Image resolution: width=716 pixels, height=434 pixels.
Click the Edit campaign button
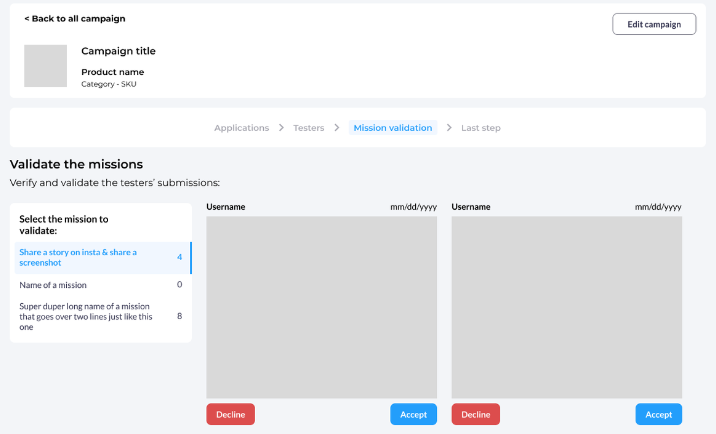point(654,24)
